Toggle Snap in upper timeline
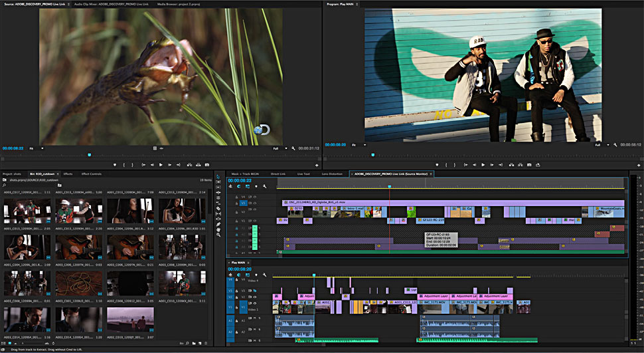Viewport: 644px width, 353px height. [x=238, y=186]
